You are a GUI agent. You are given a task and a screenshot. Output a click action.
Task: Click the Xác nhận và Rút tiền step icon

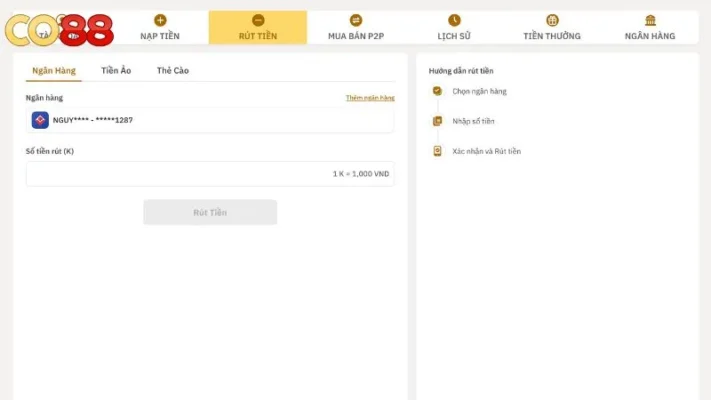(437, 151)
